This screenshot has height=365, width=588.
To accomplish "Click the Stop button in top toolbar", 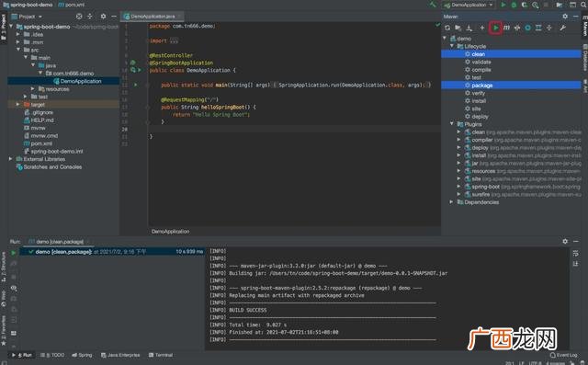I will 546,5.
